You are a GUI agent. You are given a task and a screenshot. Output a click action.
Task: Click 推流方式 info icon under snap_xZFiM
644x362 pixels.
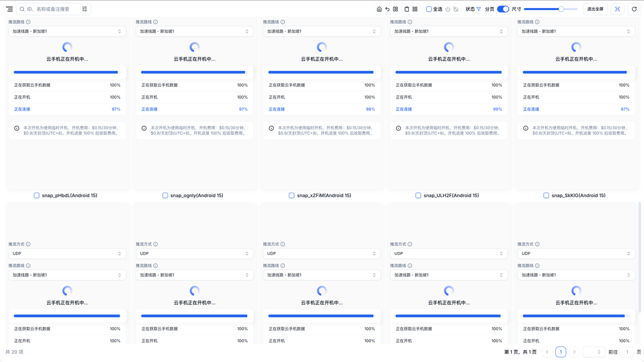point(283,244)
